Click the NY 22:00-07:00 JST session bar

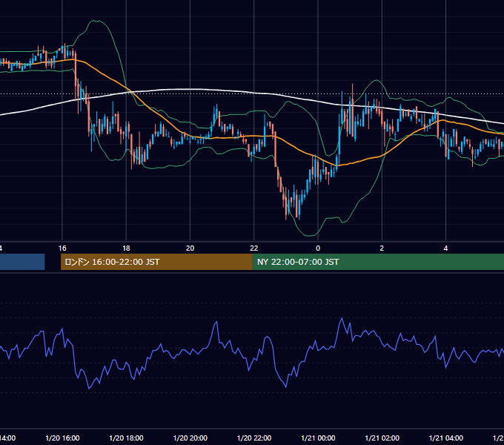click(x=378, y=262)
